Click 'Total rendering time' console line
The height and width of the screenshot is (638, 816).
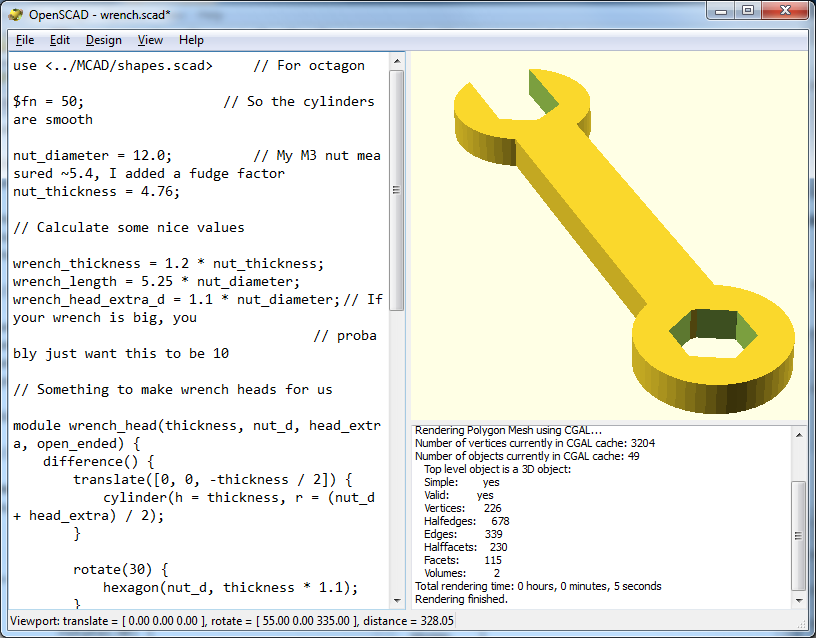538,586
